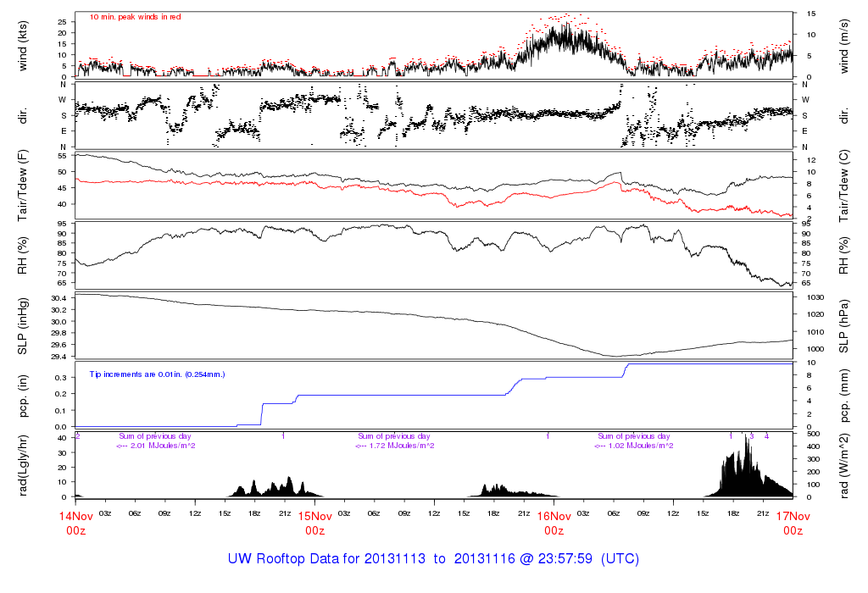Click the '55' Fahrenheit temperature axis value
This screenshot has height=593, width=868.
click(x=63, y=156)
